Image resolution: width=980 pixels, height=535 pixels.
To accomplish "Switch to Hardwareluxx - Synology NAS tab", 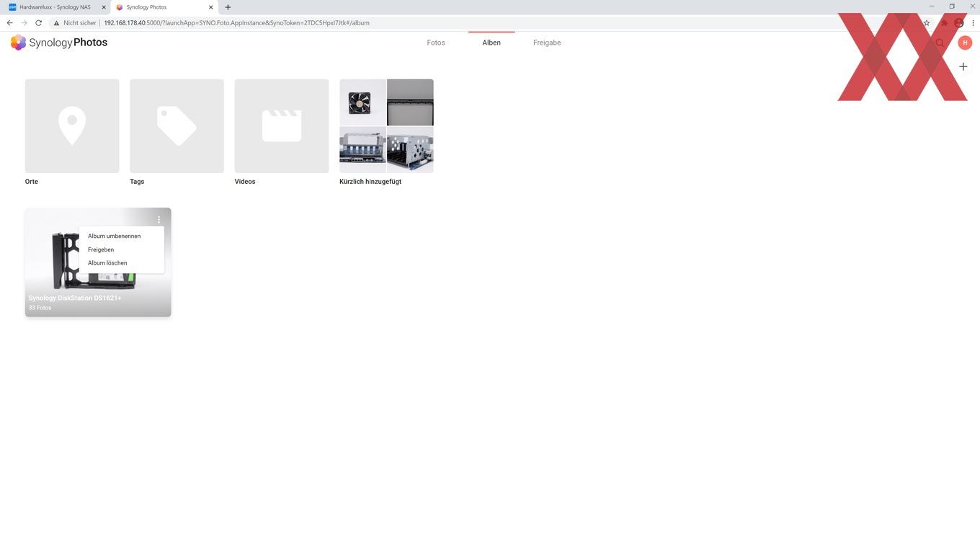I will point(55,7).
